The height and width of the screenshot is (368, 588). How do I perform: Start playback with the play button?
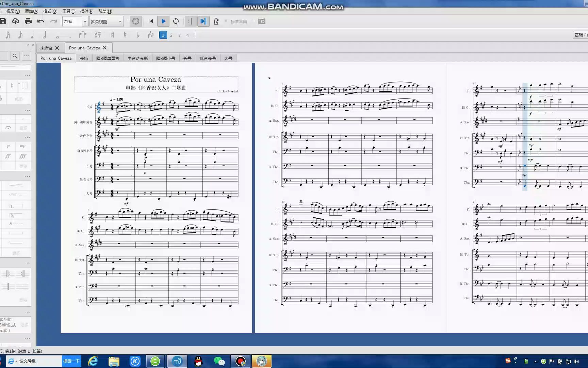(163, 21)
